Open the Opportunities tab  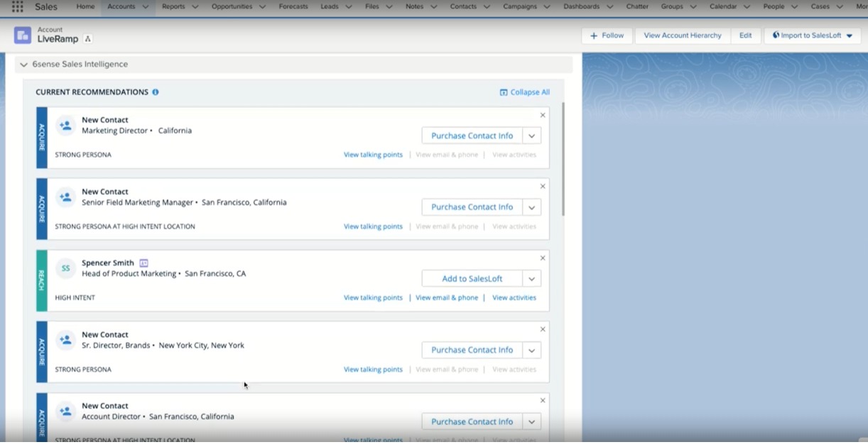click(x=232, y=7)
